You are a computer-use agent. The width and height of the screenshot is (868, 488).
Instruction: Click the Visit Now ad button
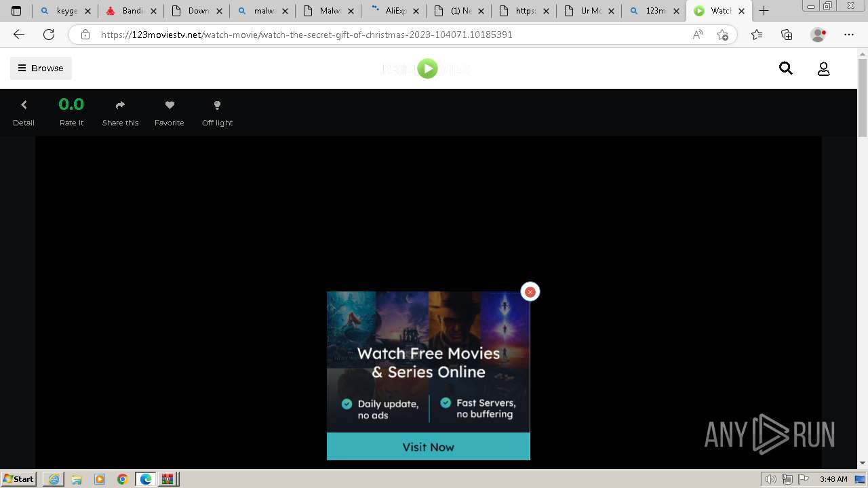pos(428,447)
